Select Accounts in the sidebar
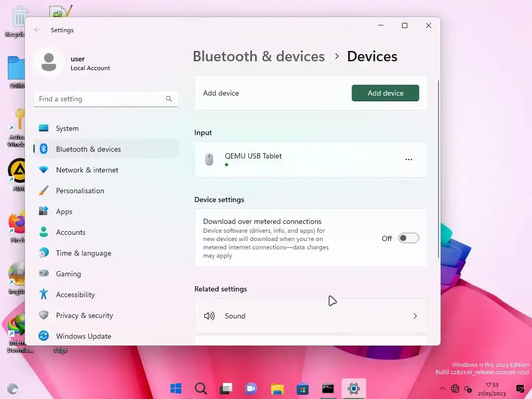Screen dimensions: 532x399 [106, 232]
